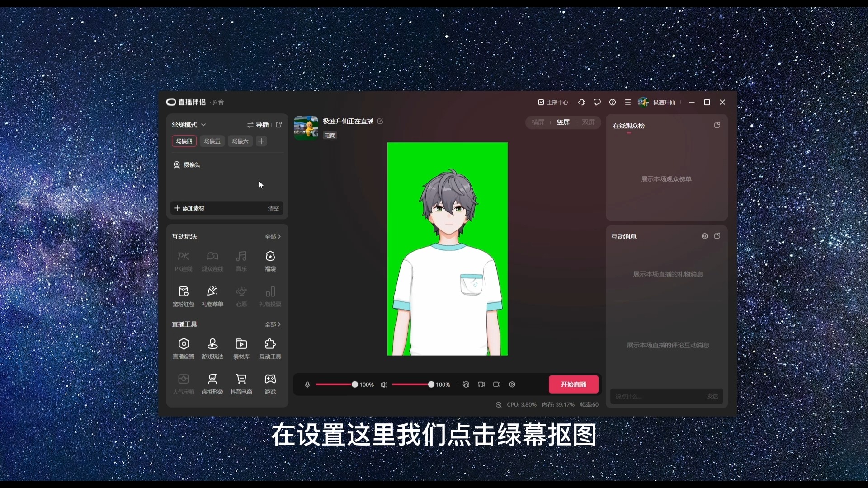Click 开始直播 start live button
The image size is (868, 488).
(x=573, y=385)
